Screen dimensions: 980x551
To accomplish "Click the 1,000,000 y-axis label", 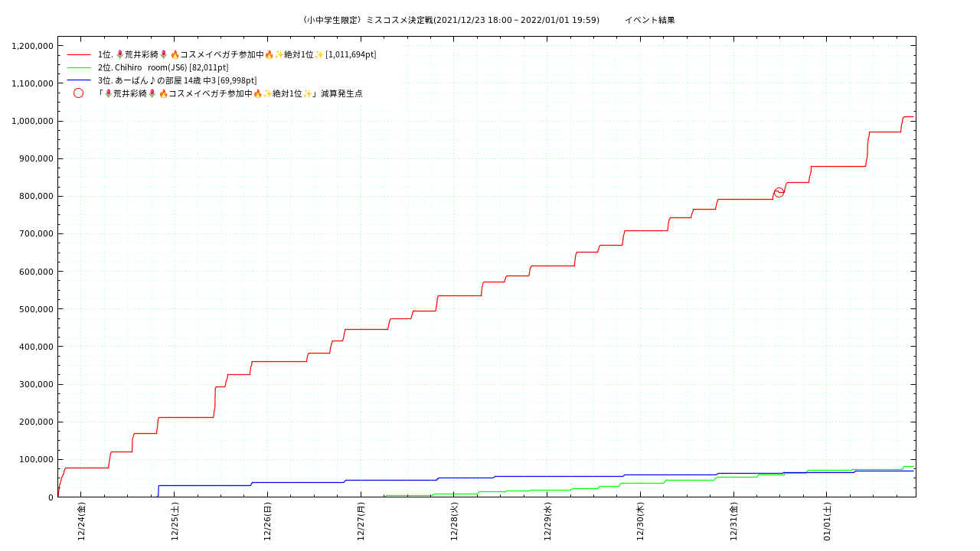I will pos(32,121).
